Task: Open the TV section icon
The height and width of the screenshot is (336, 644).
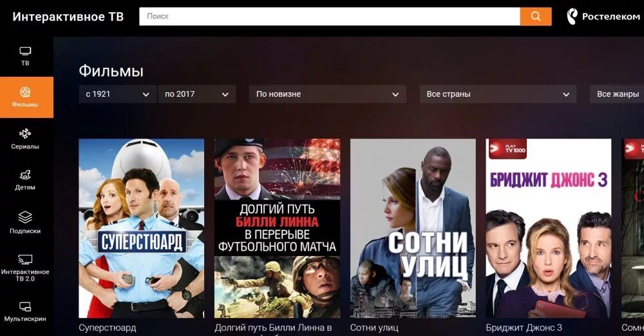Action: [25, 52]
